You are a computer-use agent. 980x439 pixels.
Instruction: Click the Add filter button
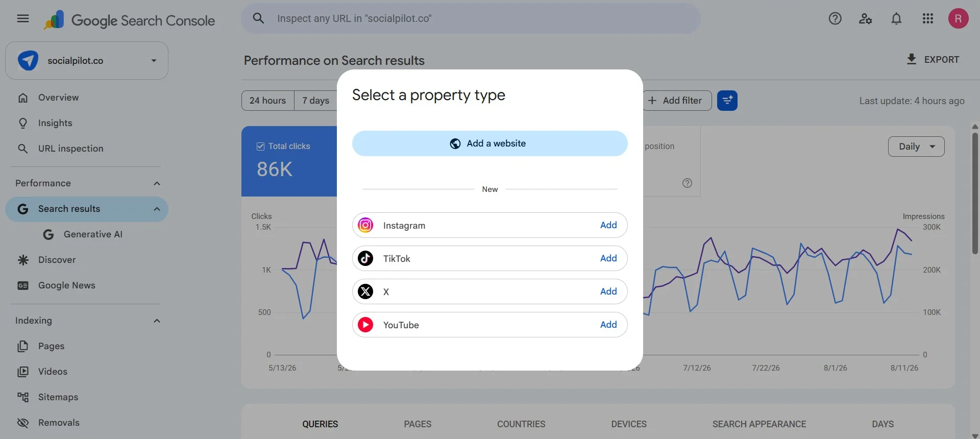coord(677,101)
